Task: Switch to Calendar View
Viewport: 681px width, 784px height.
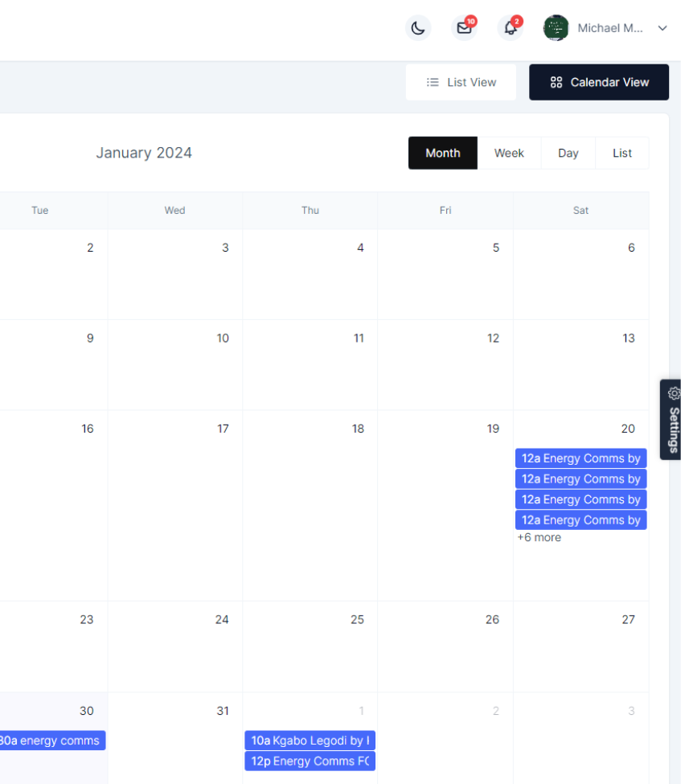Action: (x=599, y=82)
